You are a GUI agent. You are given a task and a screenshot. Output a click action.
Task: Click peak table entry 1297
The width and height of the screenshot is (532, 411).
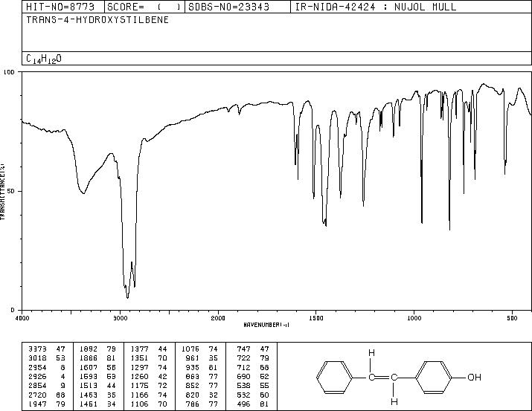(139, 368)
